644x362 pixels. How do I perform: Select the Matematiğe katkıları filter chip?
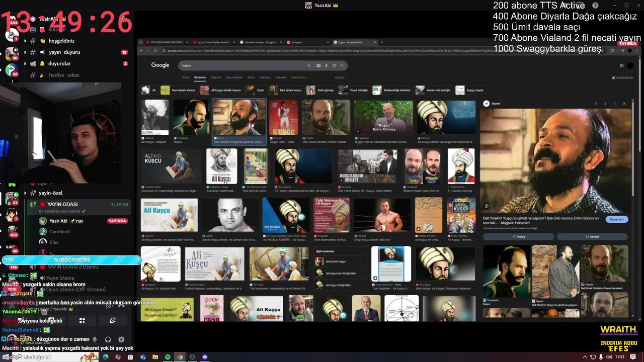(x=392, y=90)
